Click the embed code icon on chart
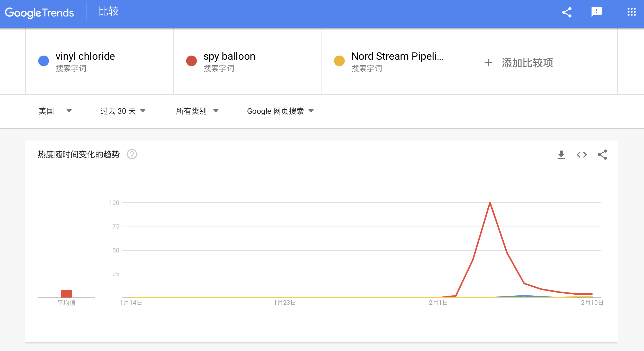Image resolution: width=644 pixels, height=351 pixels. (582, 155)
